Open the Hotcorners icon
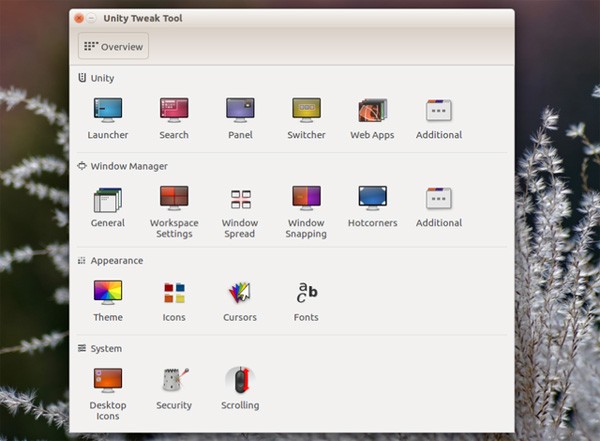 (373, 198)
